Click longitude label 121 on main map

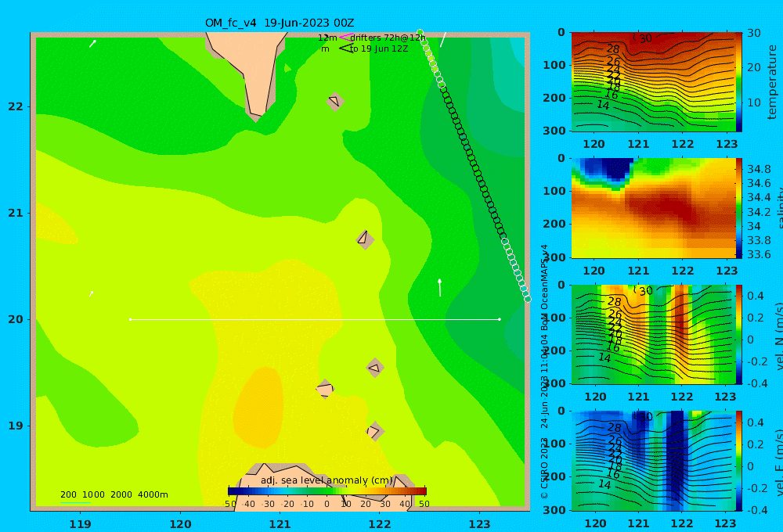(x=280, y=524)
